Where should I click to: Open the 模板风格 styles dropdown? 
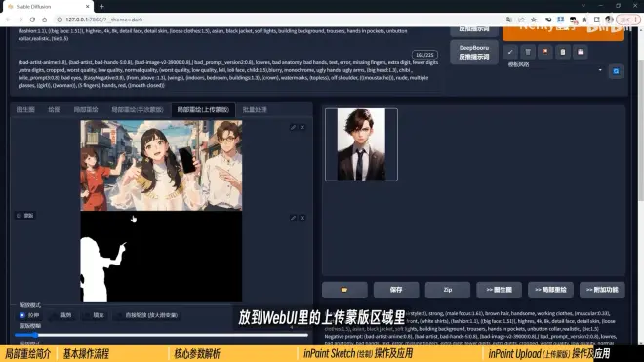coord(555,70)
